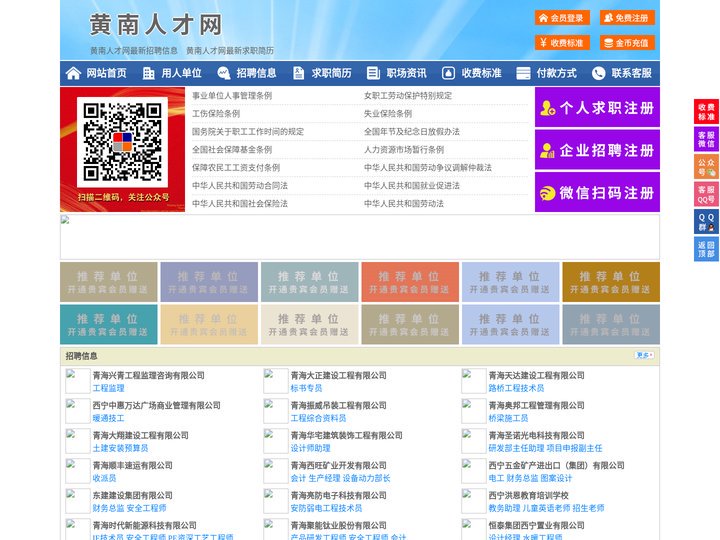Screen dimensions: 720x540
Task: Click logo thumbnail beside 青海大翔建设工程有限公司
Action: point(78,441)
